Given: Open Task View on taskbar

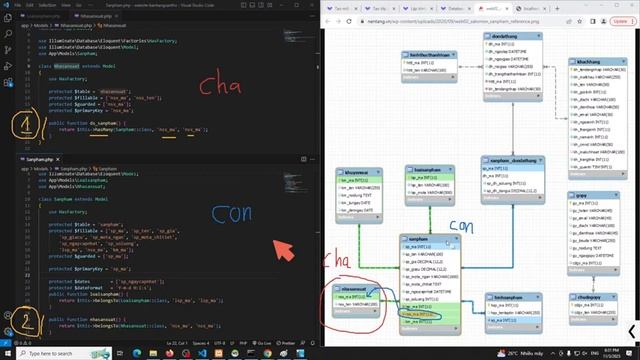Looking at the screenshot, I should coord(120,353).
